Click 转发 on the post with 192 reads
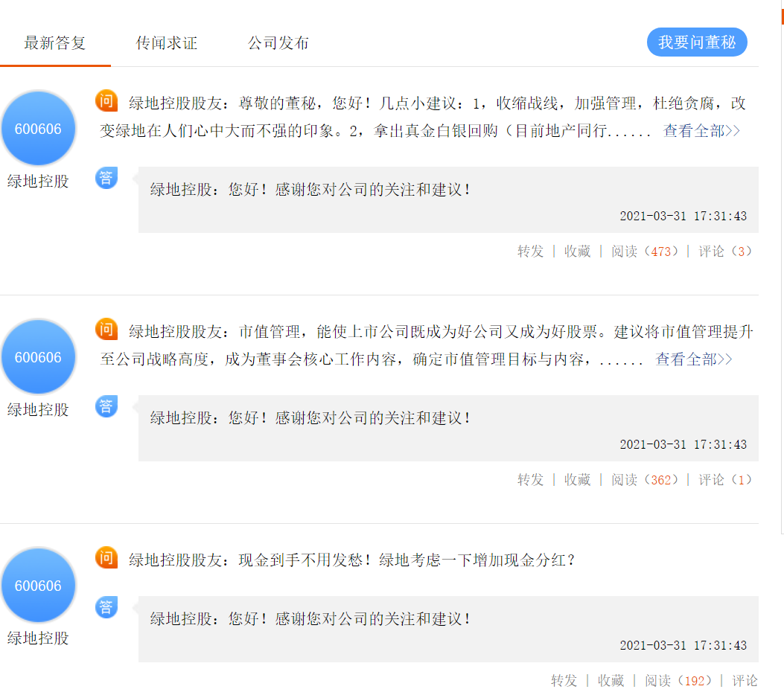Image resolution: width=784 pixels, height=698 pixels. click(x=564, y=680)
